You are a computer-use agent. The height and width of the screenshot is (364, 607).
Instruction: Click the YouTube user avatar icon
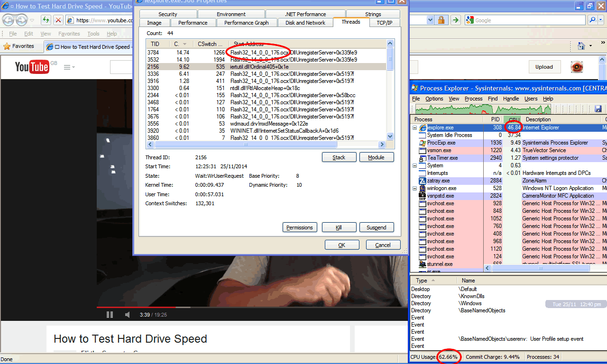576,67
